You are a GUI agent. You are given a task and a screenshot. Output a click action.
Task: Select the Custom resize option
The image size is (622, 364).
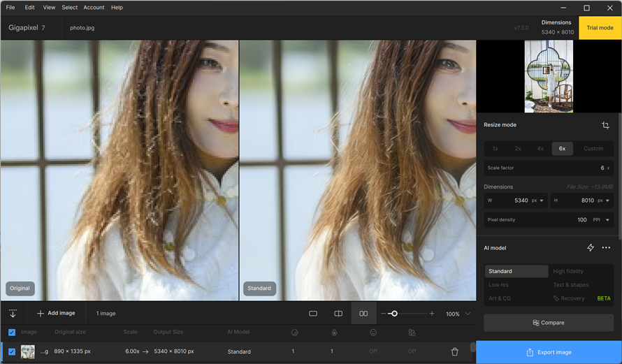[x=593, y=149]
